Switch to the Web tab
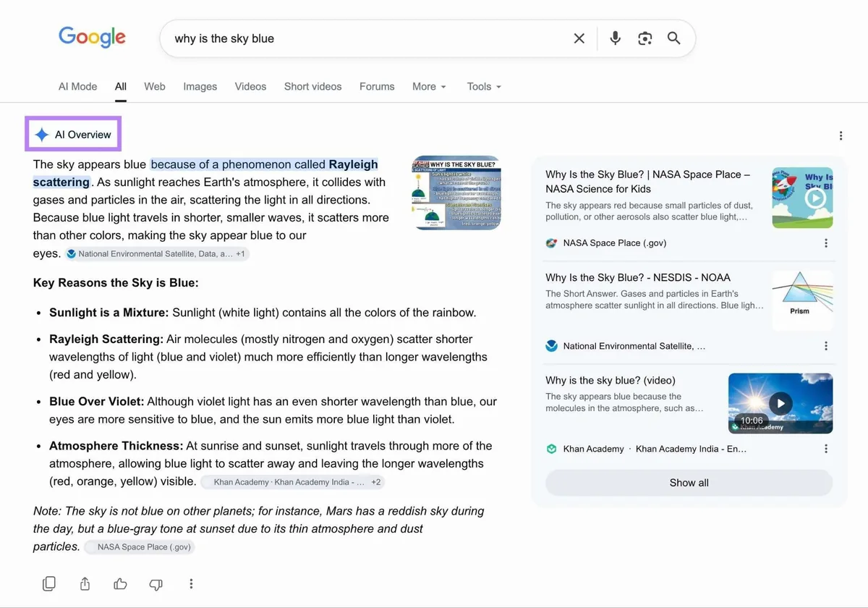 tap(155, 86)
